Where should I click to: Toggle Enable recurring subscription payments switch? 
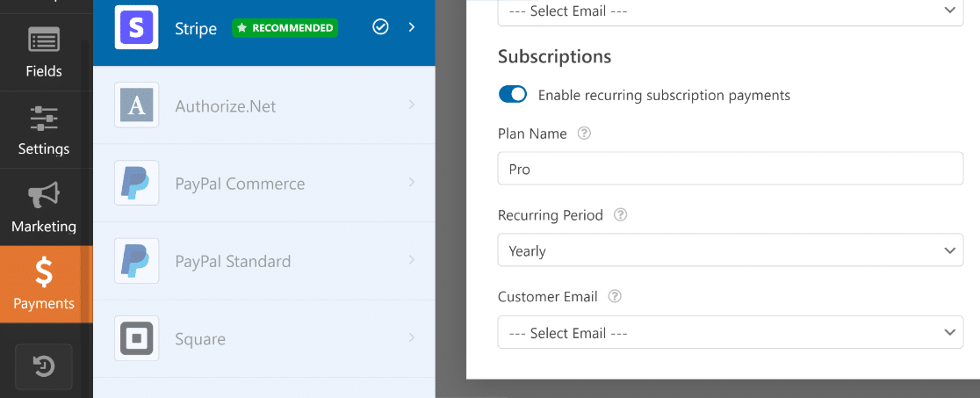(513, 95)
